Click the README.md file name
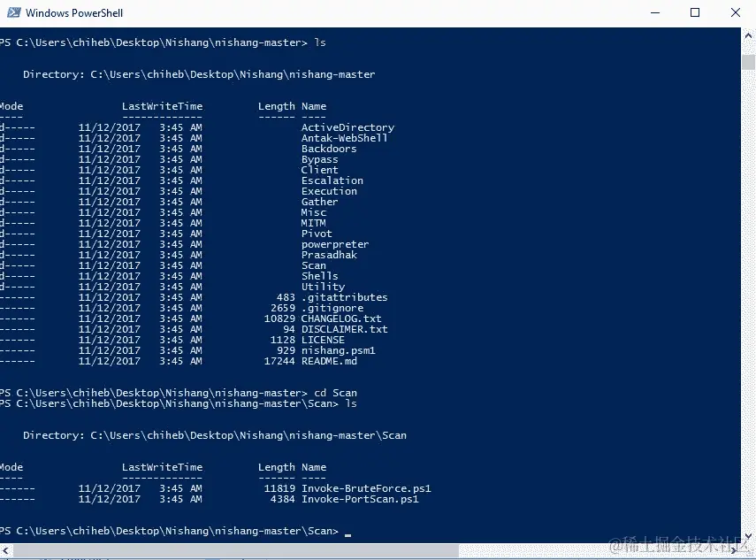This screenshot has height=560, width=756. pos(329,361)
